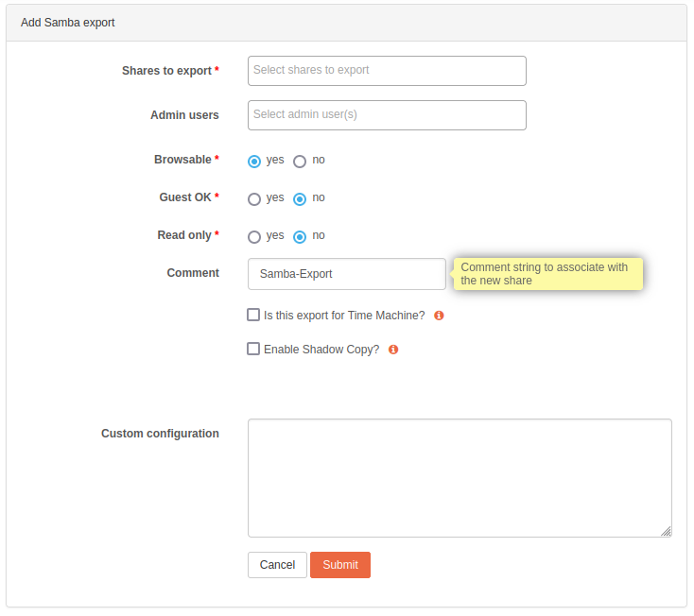Enable the Time Machine export checkbox
The width and height of the screenshot is (694, 616).
253,315
